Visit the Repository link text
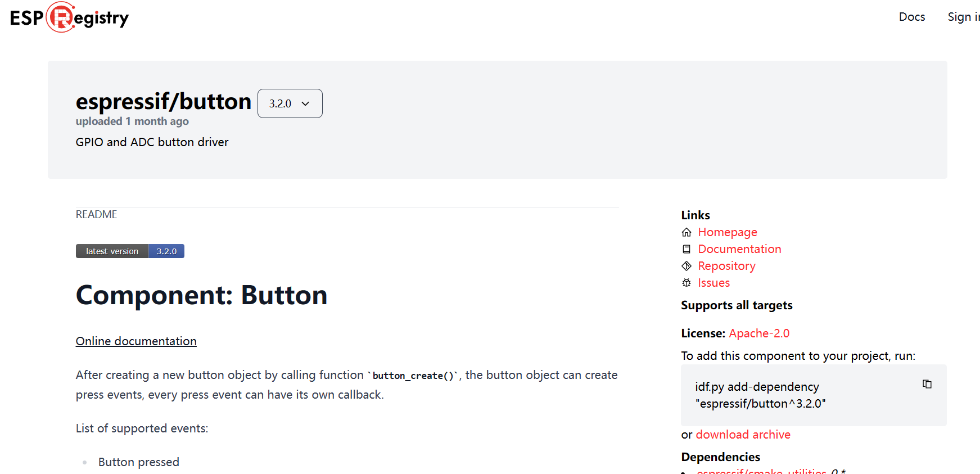980x474 pixels. 726,266
